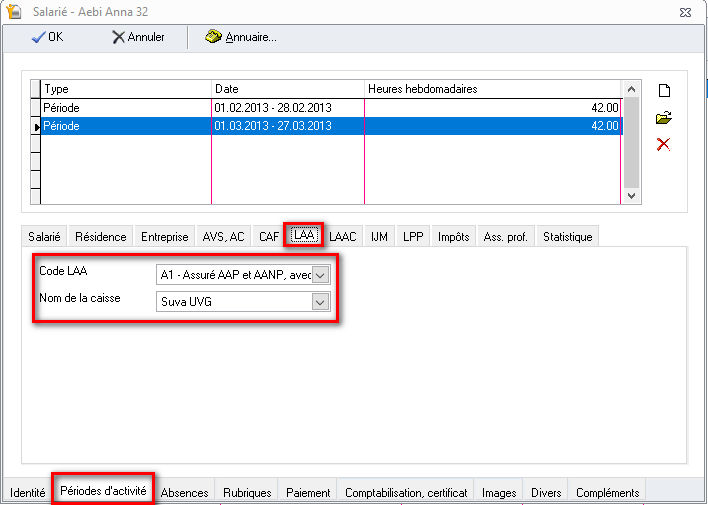Image resolution: width=708 pixels, height=505 pixels.
Task: Open the Images bottom tab
Action: (499, 492)
